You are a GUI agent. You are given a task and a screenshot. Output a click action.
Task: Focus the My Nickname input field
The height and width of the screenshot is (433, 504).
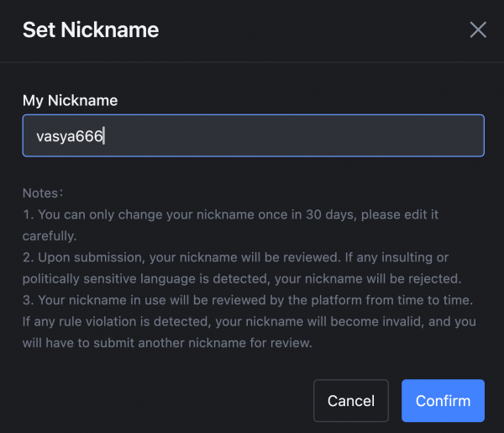click(252, 135)
